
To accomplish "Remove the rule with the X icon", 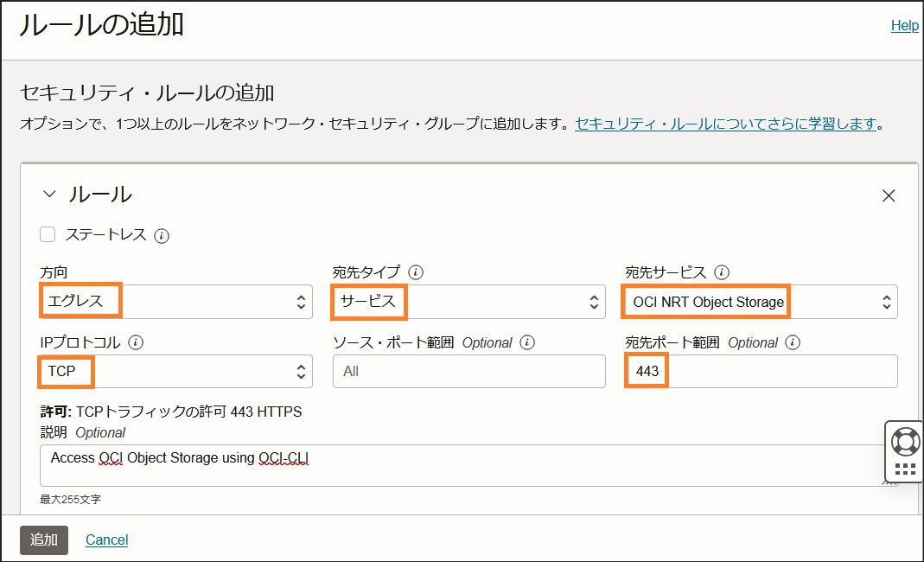I will (889, 195).
